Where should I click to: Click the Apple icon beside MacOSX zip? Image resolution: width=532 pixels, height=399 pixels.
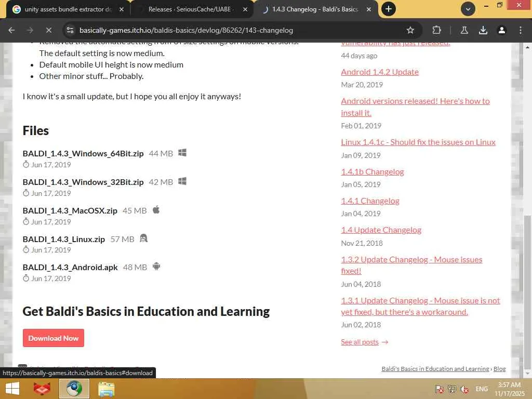156,210
